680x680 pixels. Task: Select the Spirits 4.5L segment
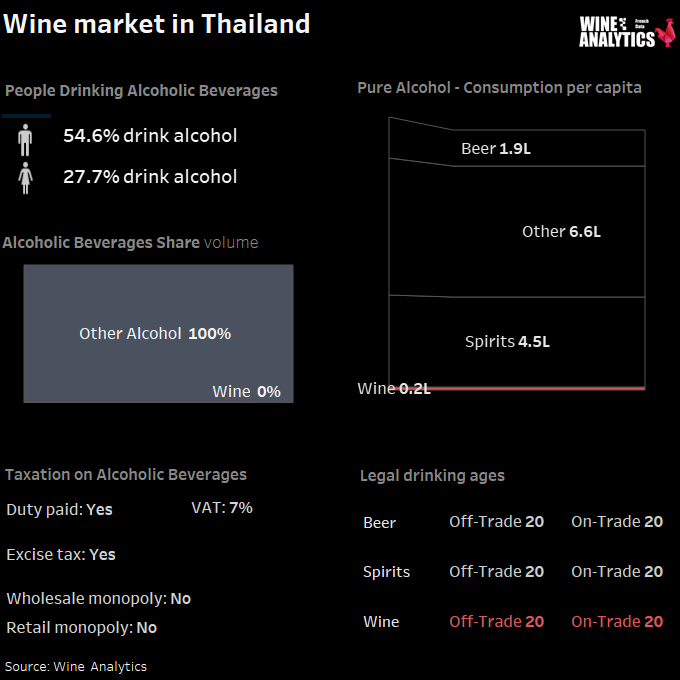coord(517,341)
